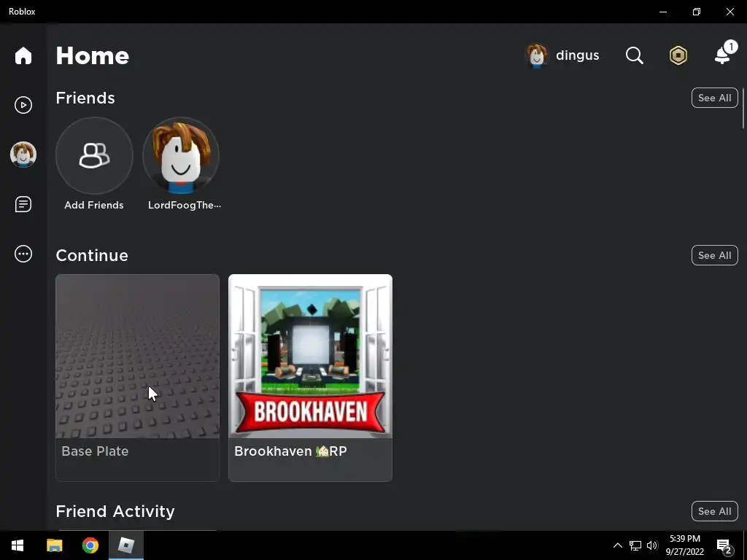Click the Friends heading

(85, 98)
